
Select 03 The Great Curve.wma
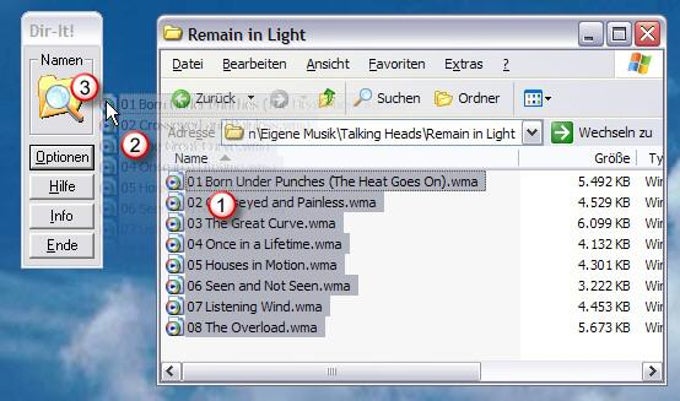click(x=261, y=223)
